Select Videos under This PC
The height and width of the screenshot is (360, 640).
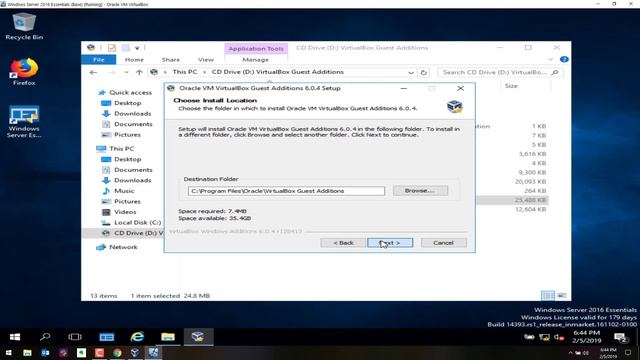[x=125, y=212]
